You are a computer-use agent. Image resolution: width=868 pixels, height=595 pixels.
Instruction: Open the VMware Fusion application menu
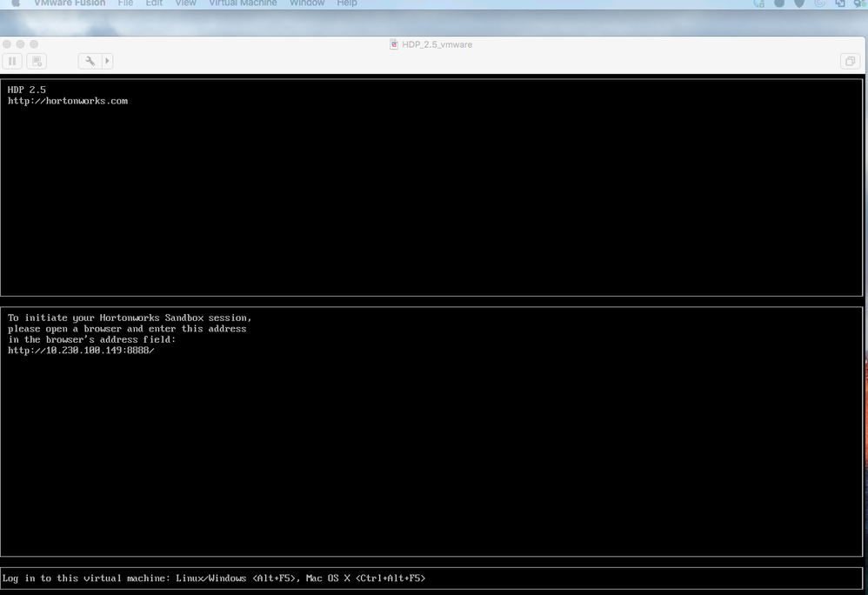point(70,3)
